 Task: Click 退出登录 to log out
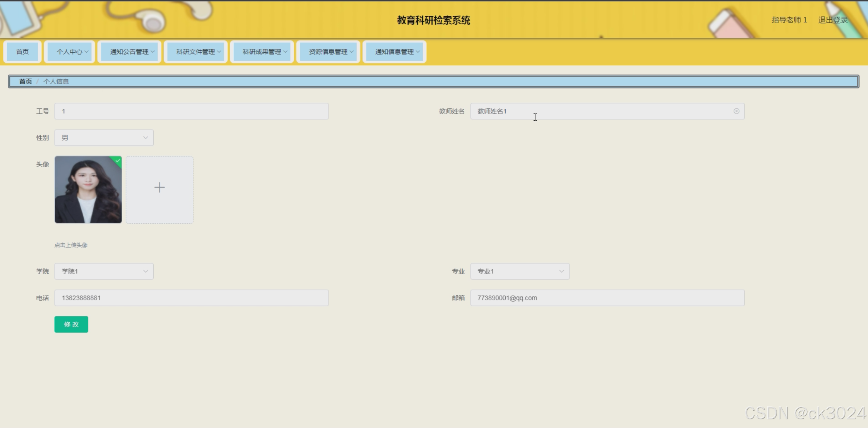point(833,20)
